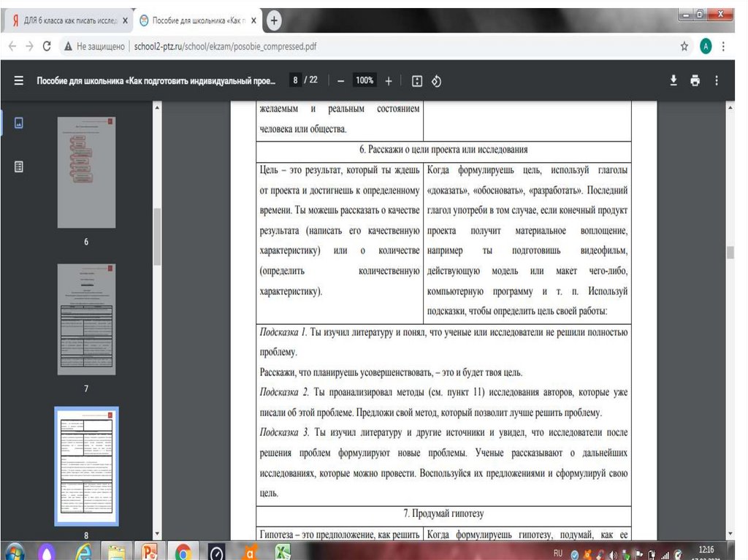748x560 pixels.
Task: Toggle the PDF sidebar menu (hamburger icon)
Action: tap(19, 81)
